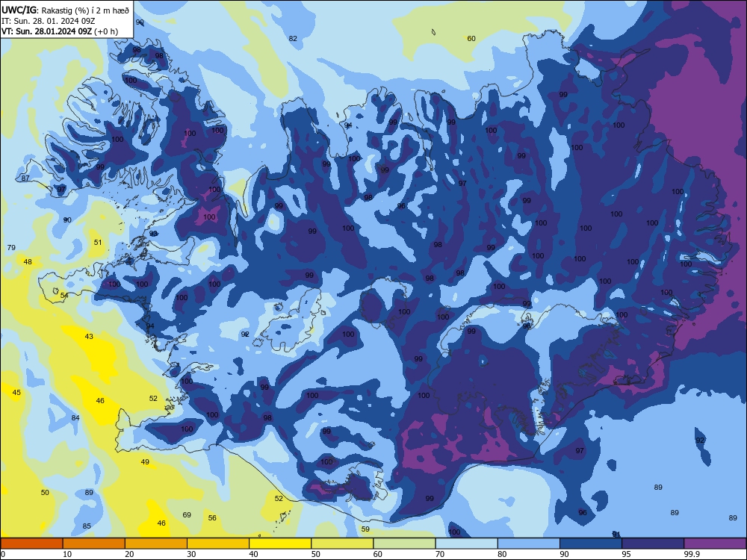Click the map value '59' off the south coast

(365, 529)
